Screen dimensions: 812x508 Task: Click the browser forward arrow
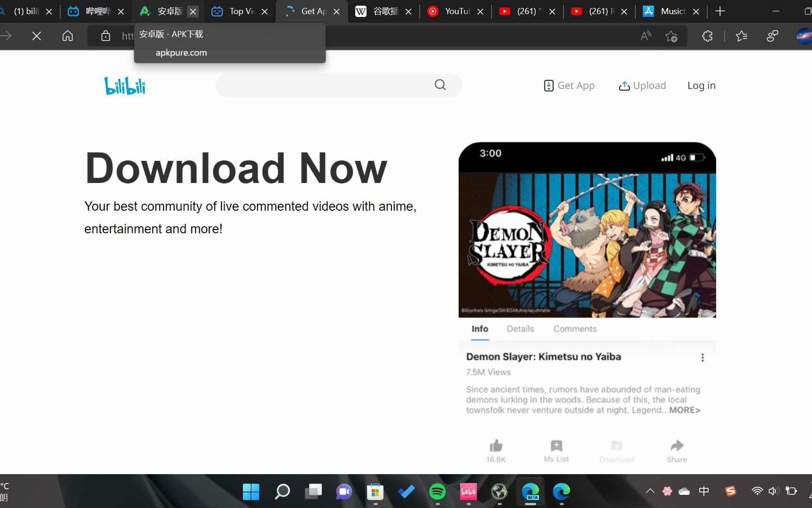point(7,36)
